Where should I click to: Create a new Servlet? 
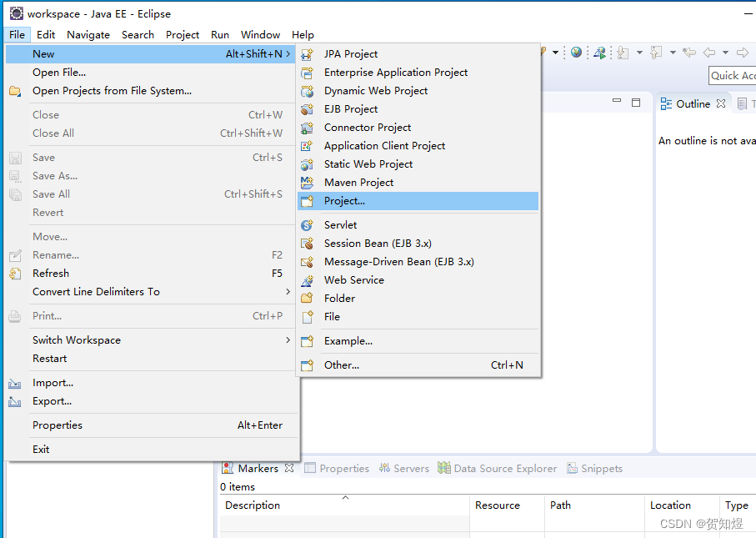[418, 225]
